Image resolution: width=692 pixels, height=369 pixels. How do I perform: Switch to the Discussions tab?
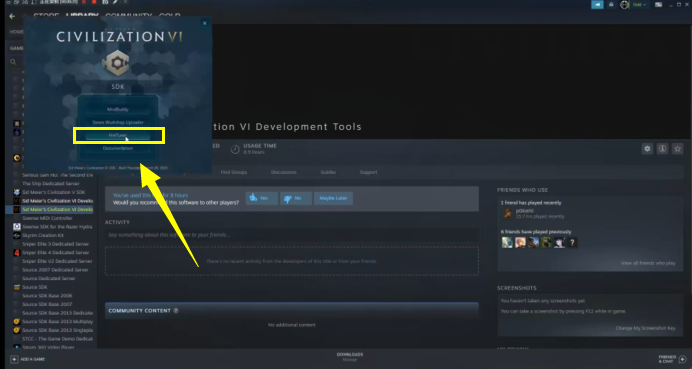pyautogui.click(x=284, y=172)
